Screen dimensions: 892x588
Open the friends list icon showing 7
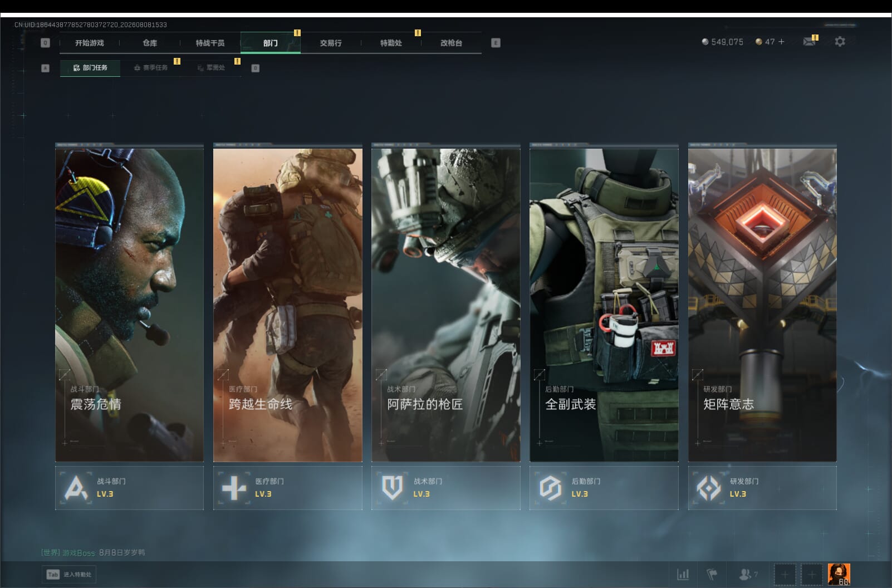pyautogui.click(x=748, y=574)
